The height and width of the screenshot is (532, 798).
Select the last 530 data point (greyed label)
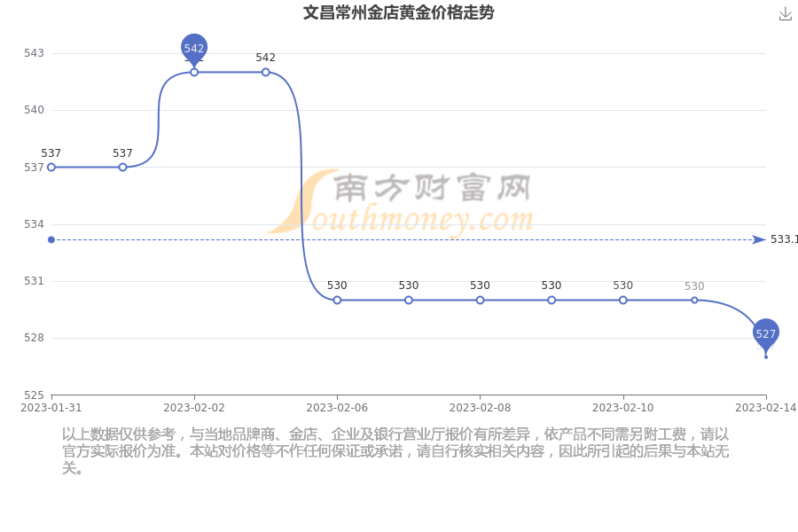694,301
